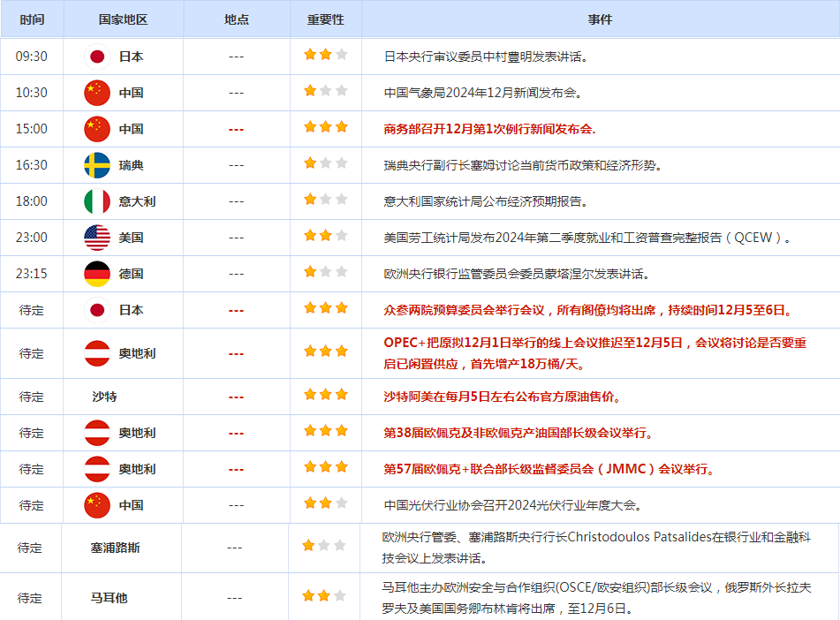Open the 沙特阿美在每月5日 oil price event

click(x=503, y=397)
